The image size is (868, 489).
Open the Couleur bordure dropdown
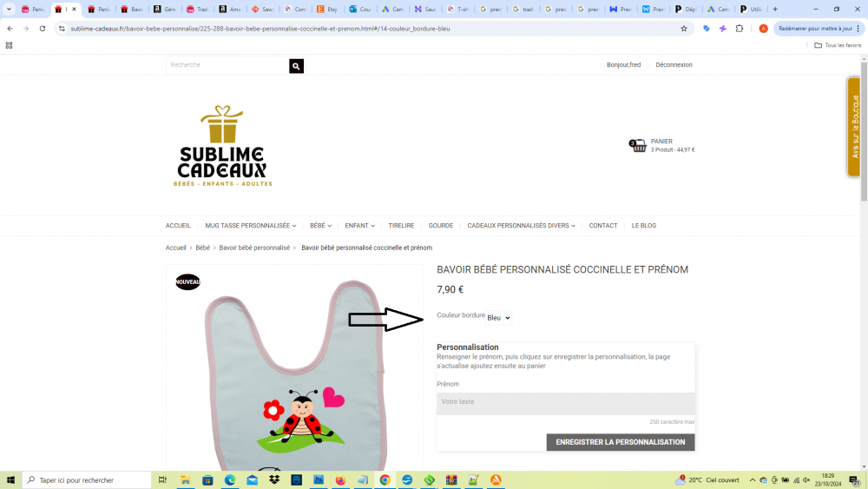coord(499,318)
